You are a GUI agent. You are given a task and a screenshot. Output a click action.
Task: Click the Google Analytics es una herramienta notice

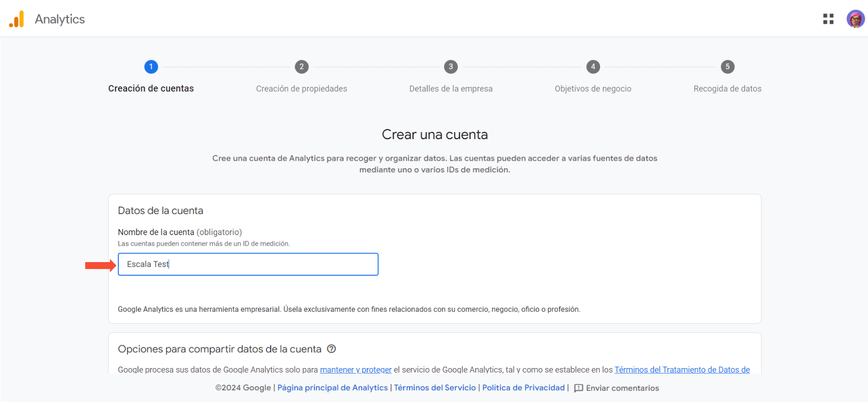click(349, 309)
